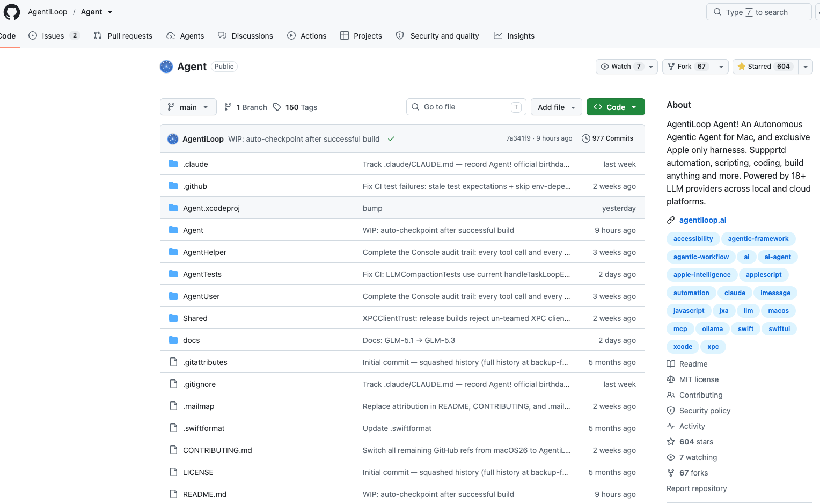Open the Watch options dropdown arrow
This screenshot has height=504, width=820.
(x=651, y=67)
